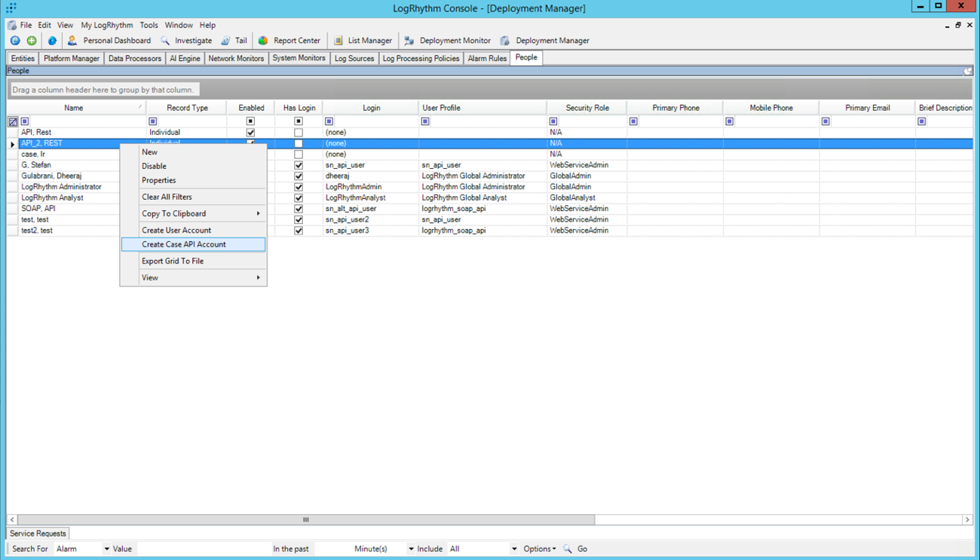Open Properties from the context menu
980x560 pixels.
coord(193,180)
